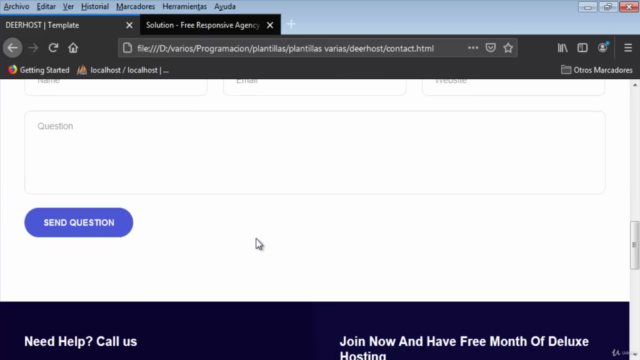Bookmark this page with star icon
Screen dimensions: 640x360
tap(508, 48)
